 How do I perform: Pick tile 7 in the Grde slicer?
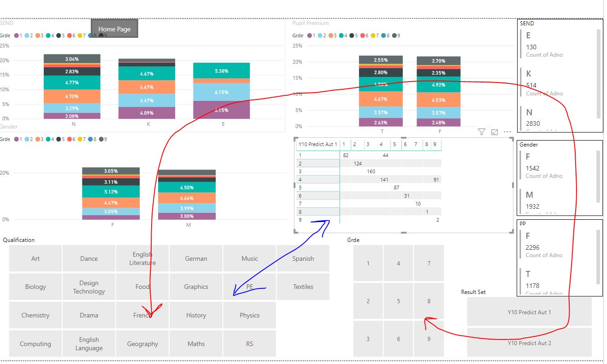click(x=429, y=263)
